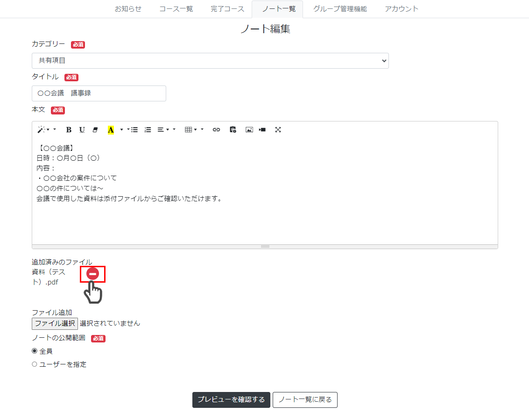
Task: Select the 全員 radio option
Action: [35, 351]
